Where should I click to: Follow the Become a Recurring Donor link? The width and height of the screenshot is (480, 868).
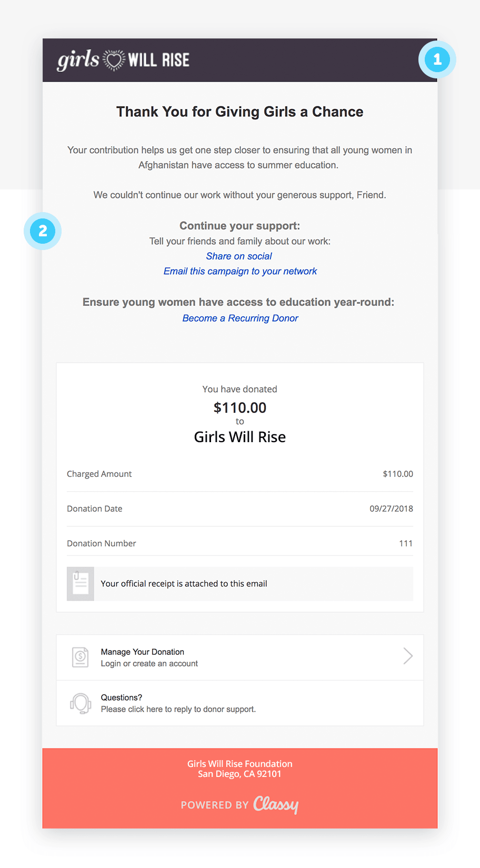240,318
